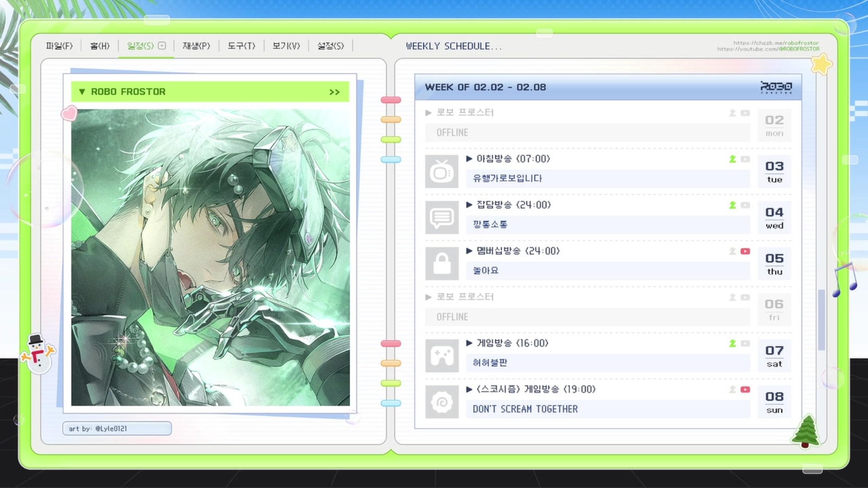Click the padlock membership icon for Thursday
This screenshot has width=868, height=488.
click(442, 264)
